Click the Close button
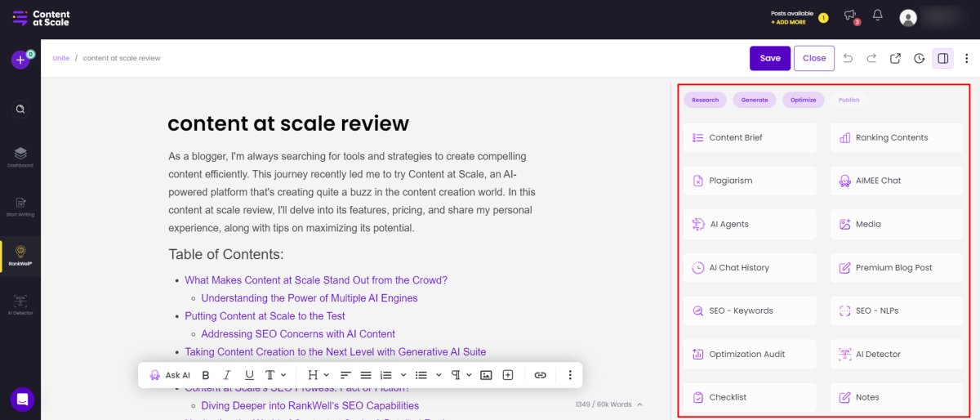 [814, 58]
